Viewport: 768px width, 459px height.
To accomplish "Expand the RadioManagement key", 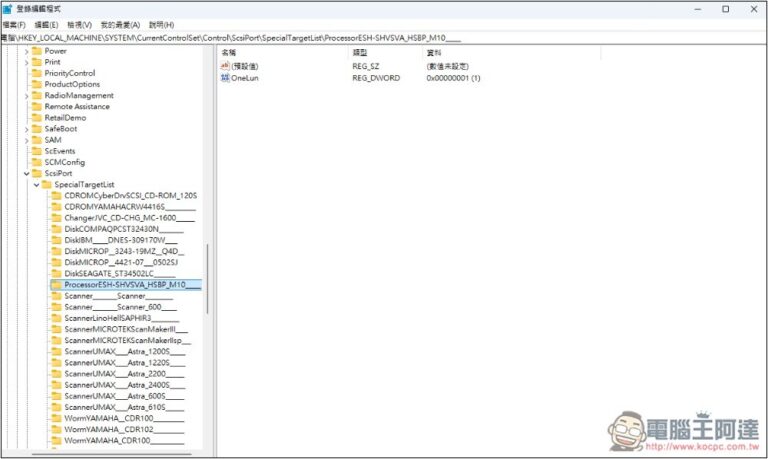I will point(27,96).
